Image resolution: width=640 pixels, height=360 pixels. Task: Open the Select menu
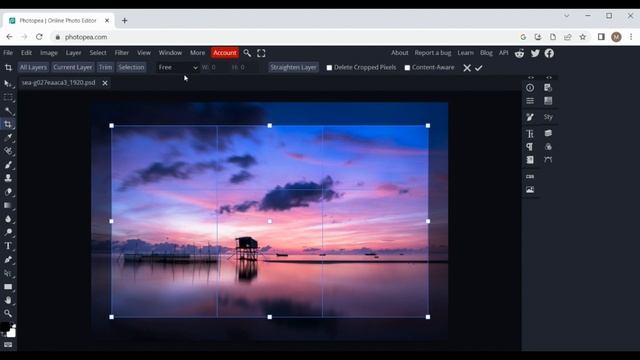[x=98, y=53]
